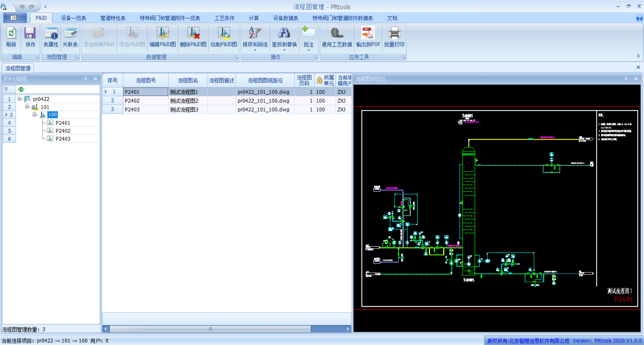Click the 关联表 linked table icon
Image resolution: width=644 pixels, height=345 pixels.
point(70,33)
